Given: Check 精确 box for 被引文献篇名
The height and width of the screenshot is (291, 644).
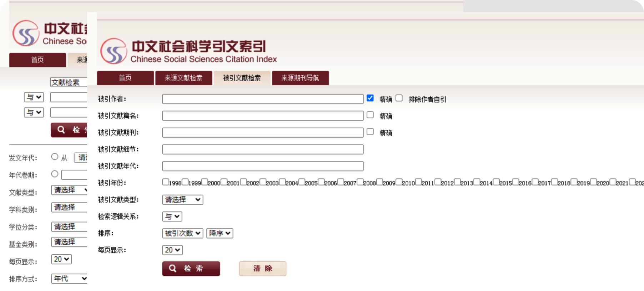Looking at the screenshot, I should tap(370, 115).
